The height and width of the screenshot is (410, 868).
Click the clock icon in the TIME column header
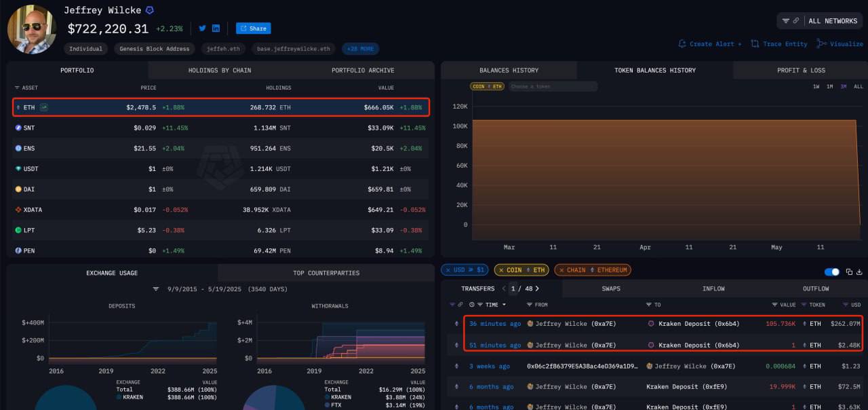coord(471,305)
